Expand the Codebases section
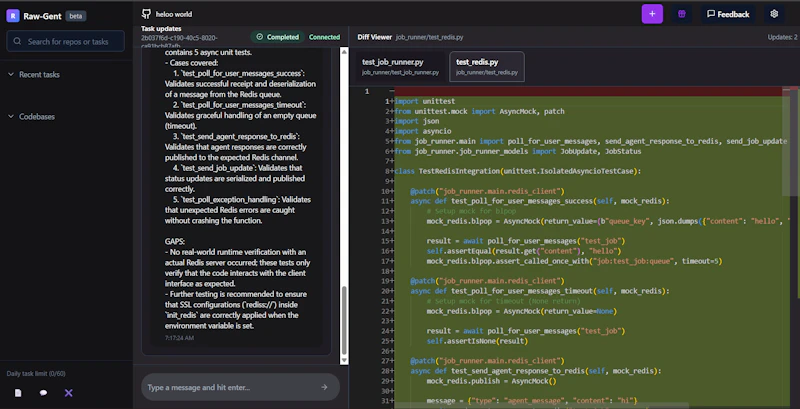800x409 pixels. pos(31,117)
